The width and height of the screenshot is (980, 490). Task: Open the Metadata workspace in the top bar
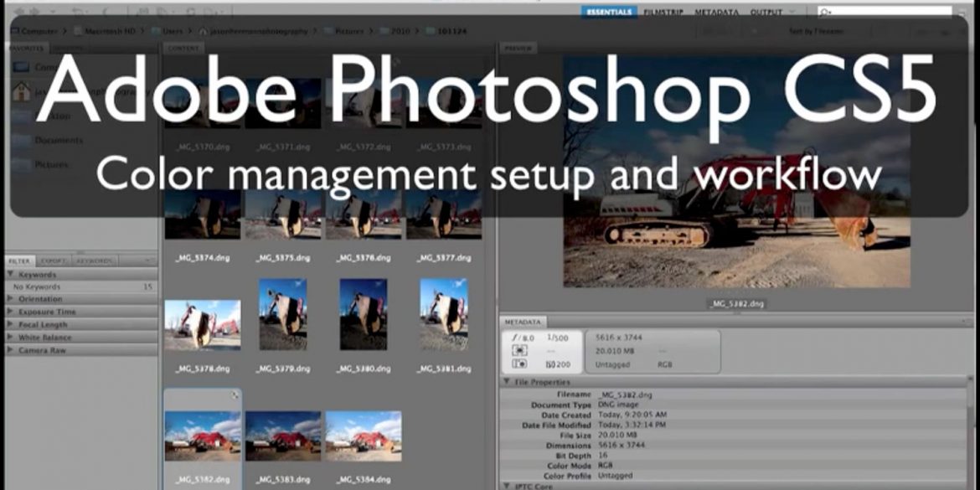point(717,12)
